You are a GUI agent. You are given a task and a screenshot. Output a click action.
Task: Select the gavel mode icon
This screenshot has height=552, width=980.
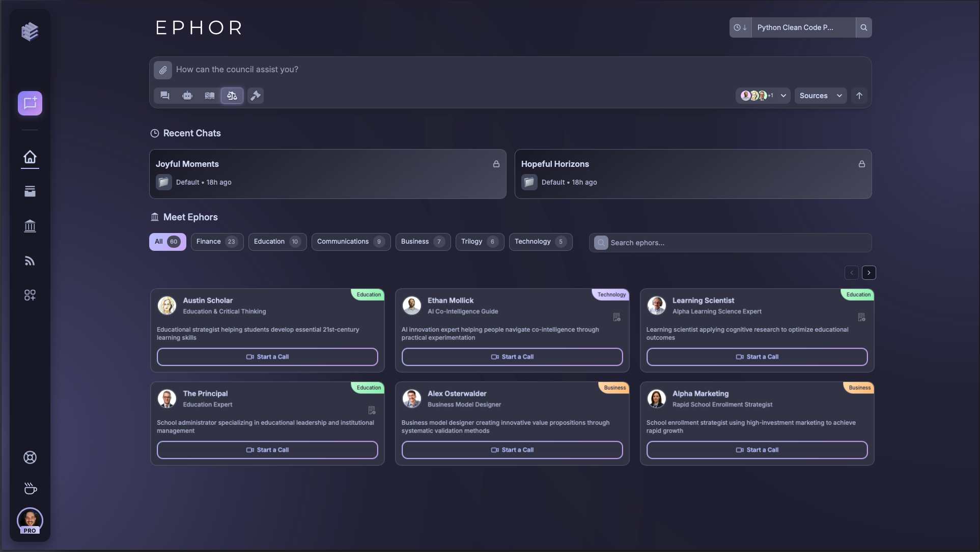coord(255,96)
